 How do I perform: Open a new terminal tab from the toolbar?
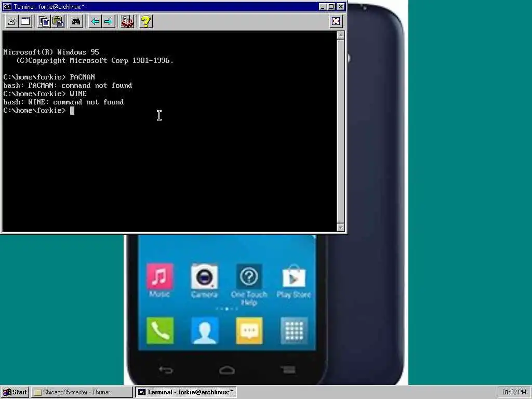[12, 22]
